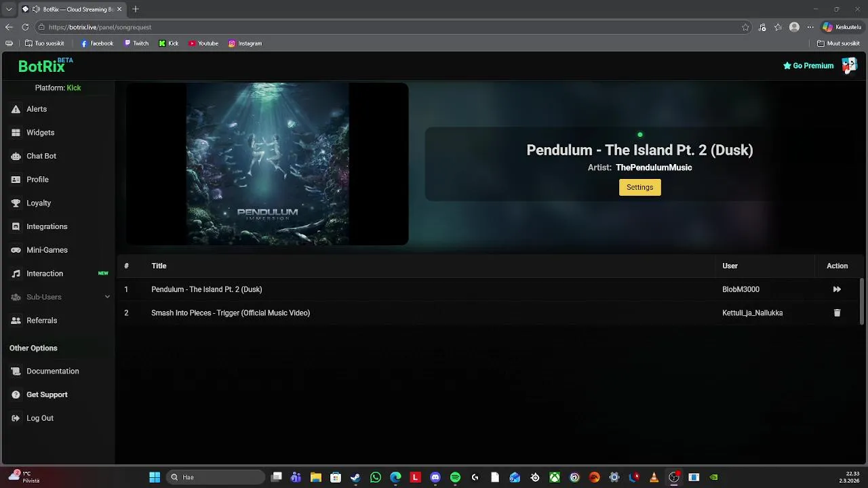Click the browser address bar
This screenshot has width=868, height=488.
click(393, 27)
